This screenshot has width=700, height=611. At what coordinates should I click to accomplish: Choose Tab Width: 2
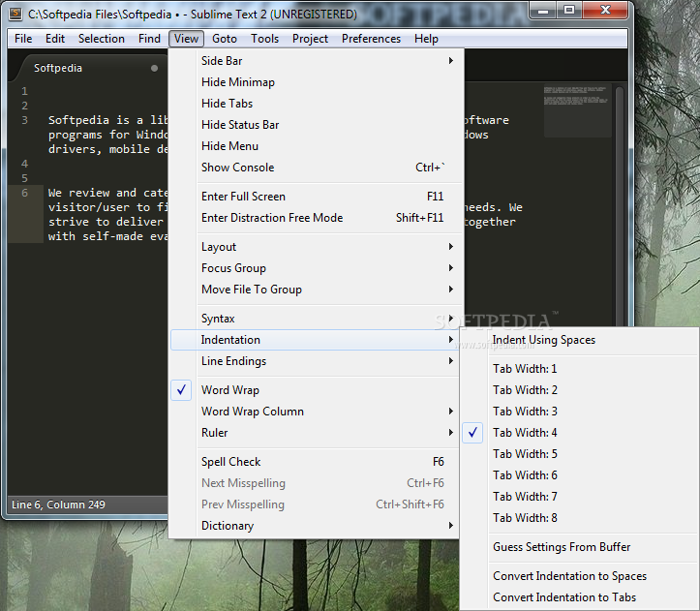click(579, 390)
